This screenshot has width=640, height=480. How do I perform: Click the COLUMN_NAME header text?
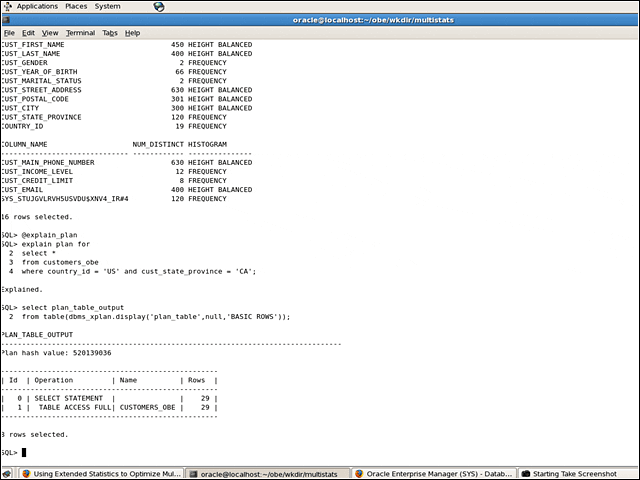24,144
